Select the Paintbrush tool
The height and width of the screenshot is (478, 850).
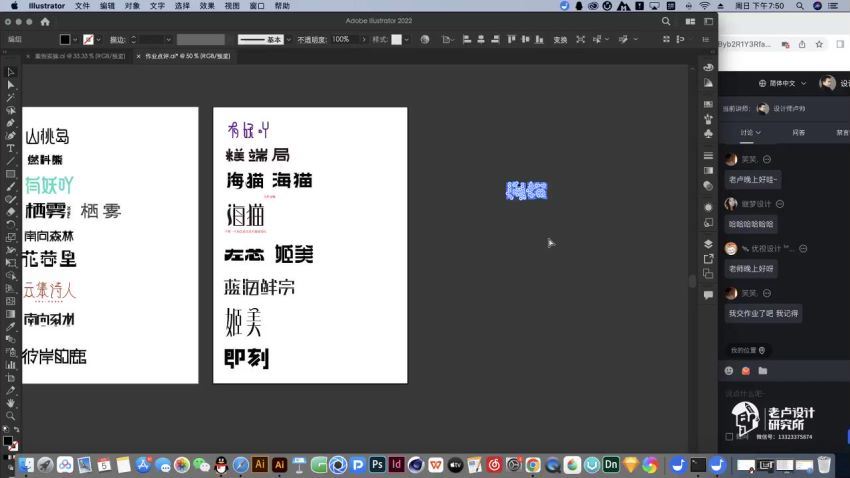click(x=10, y=186)
